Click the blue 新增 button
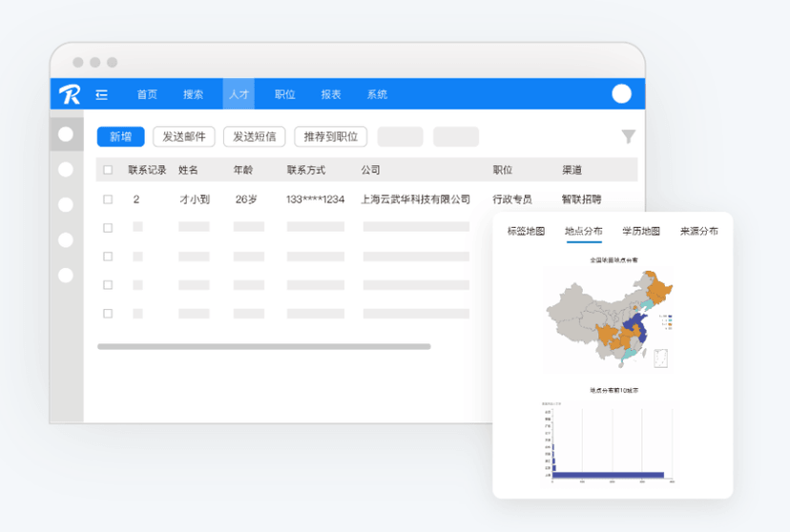Viewport: 790px width, 532px height. [x=121, y=137]
